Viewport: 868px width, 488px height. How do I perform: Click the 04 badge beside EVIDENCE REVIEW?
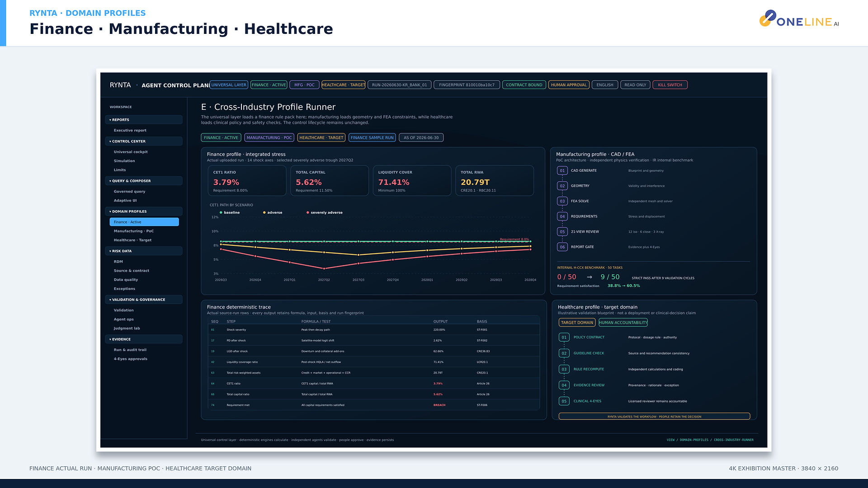564,385
